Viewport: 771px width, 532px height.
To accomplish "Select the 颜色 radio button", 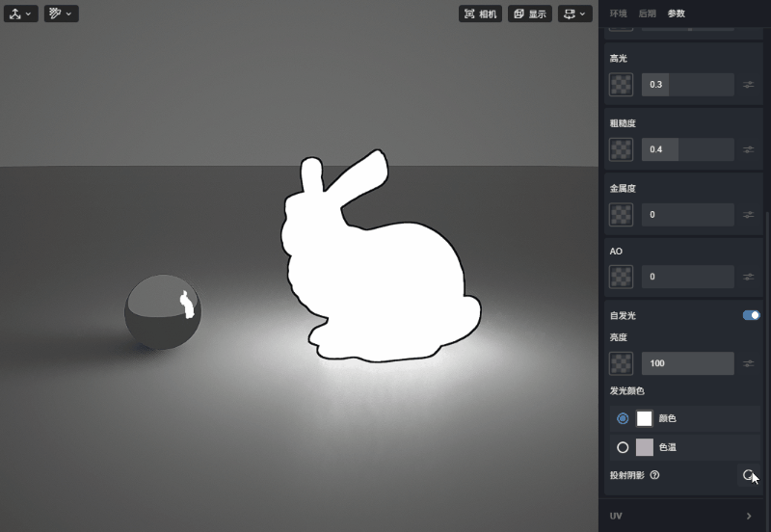I will [x=623, y=418].
